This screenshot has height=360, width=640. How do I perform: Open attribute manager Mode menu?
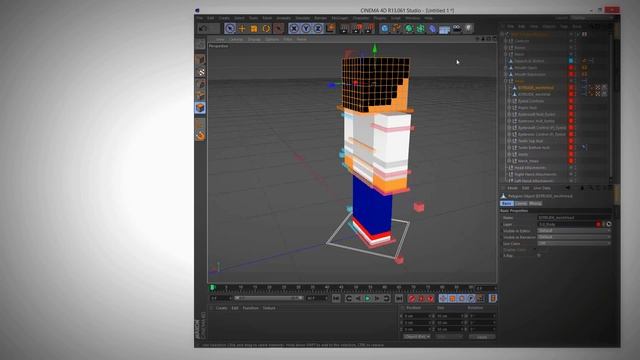pos(512,188)
